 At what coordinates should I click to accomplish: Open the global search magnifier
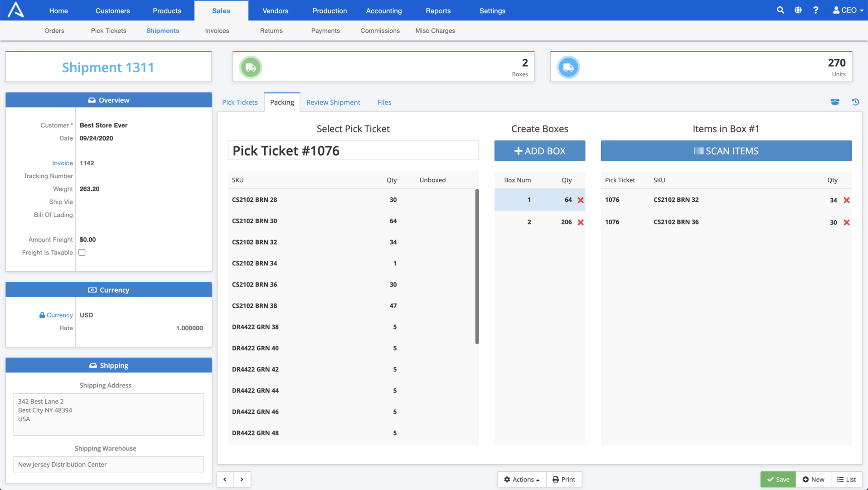click(x=781, y=10)
